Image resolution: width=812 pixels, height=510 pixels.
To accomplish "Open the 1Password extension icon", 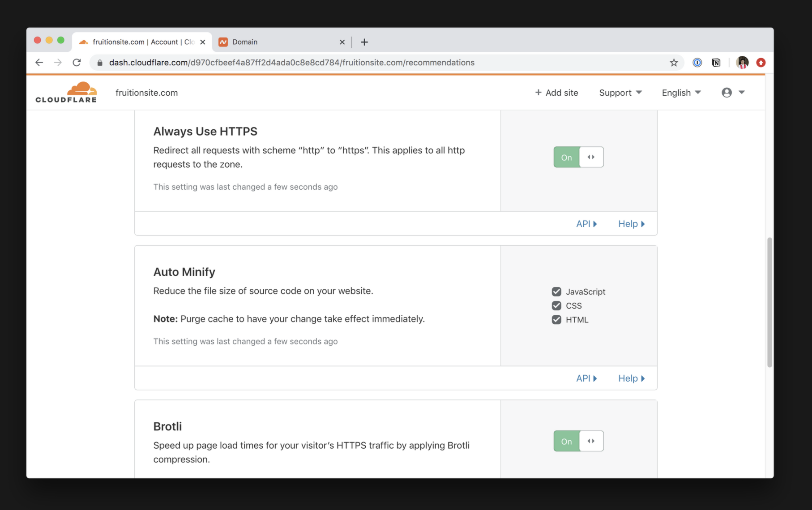I will pyautogui.click(x=697, y=63).
